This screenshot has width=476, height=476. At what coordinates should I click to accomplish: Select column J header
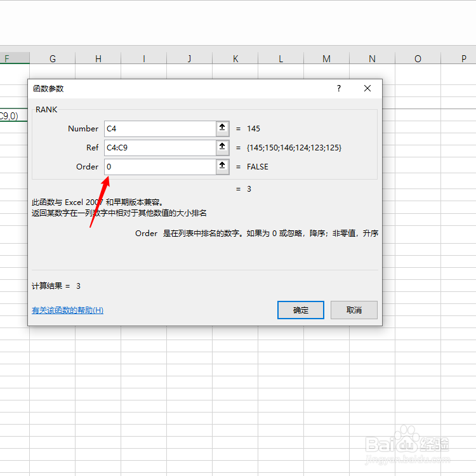point(189,58)
